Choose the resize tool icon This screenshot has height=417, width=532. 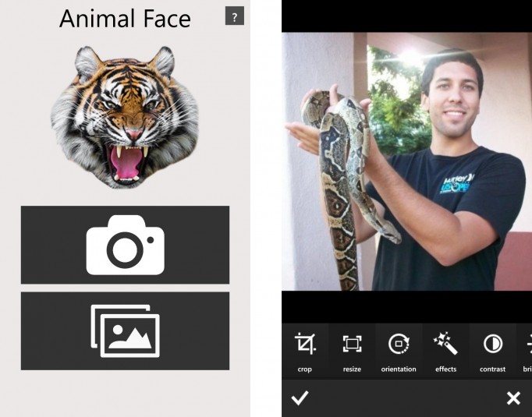click(352, 344)
